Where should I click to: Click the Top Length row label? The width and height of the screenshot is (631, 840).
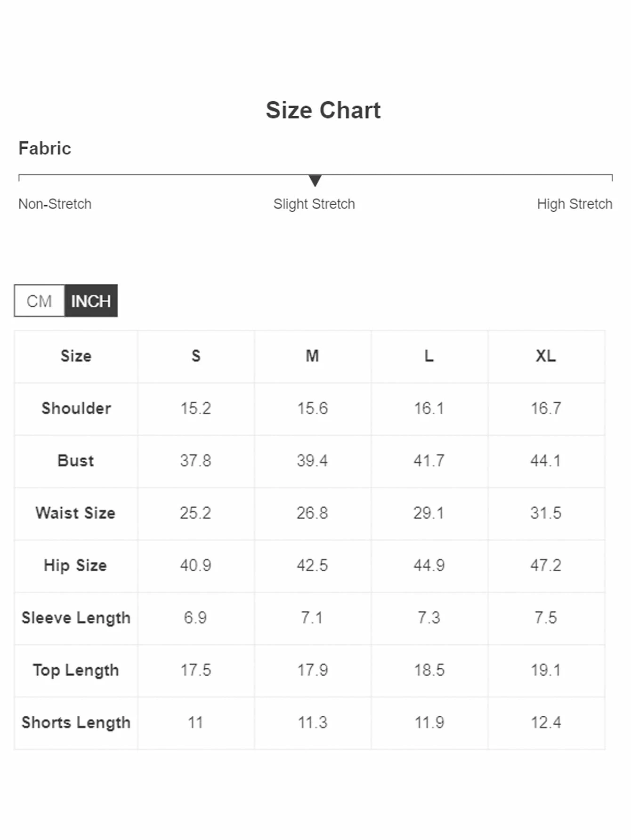tap(76, 670)
